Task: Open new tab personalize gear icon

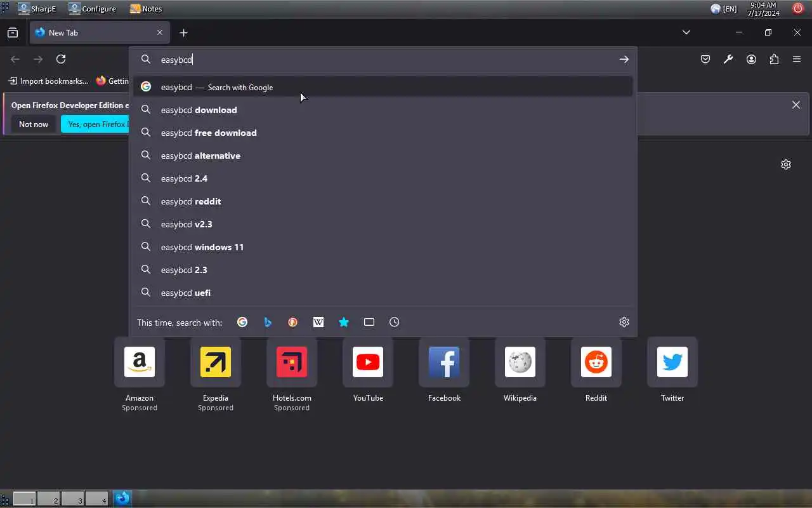Action: pos(786,164)
